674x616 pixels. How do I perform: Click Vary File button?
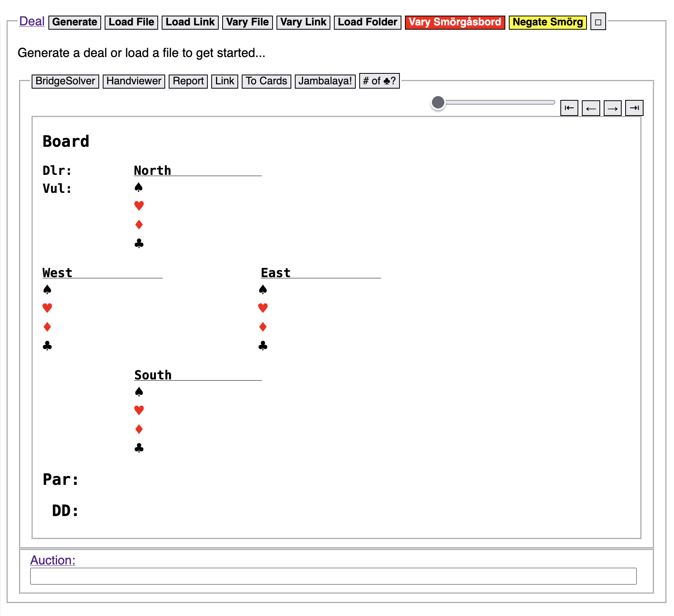pyautogui.click(x=247, y=22)
